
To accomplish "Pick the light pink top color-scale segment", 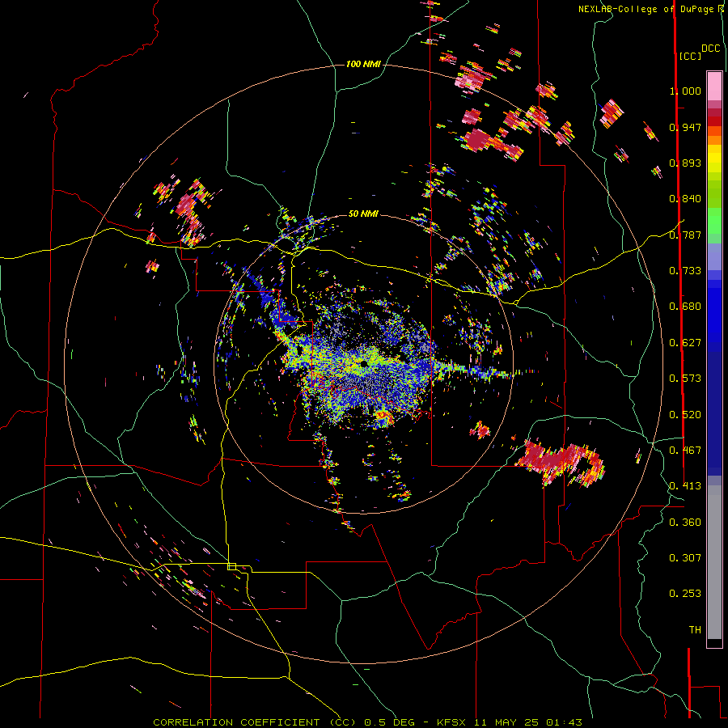I will 714,86.
